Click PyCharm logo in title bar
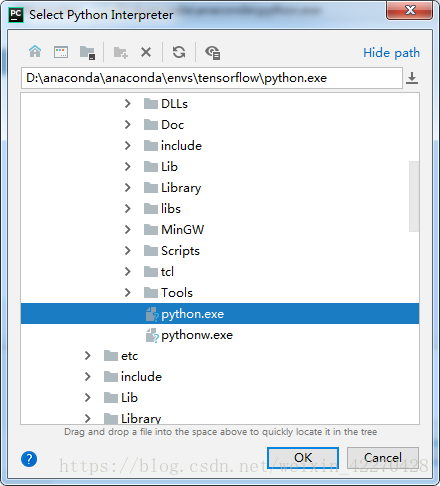 click(16, 15)
